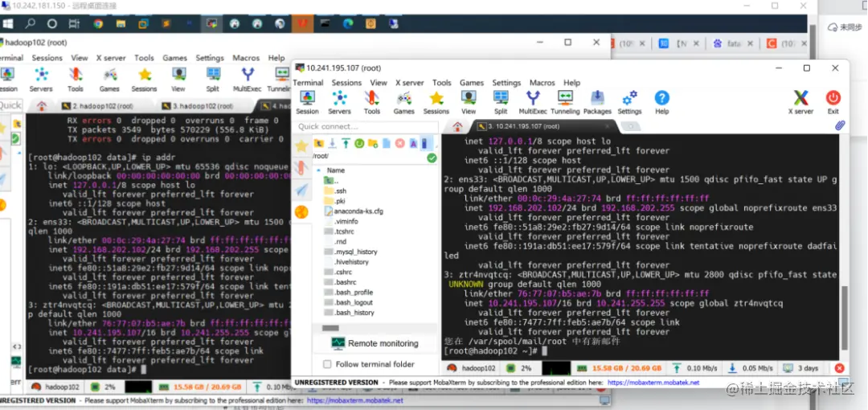
Task: Open Settings menu in hadoop102 back window
Action: coord(210,58)
